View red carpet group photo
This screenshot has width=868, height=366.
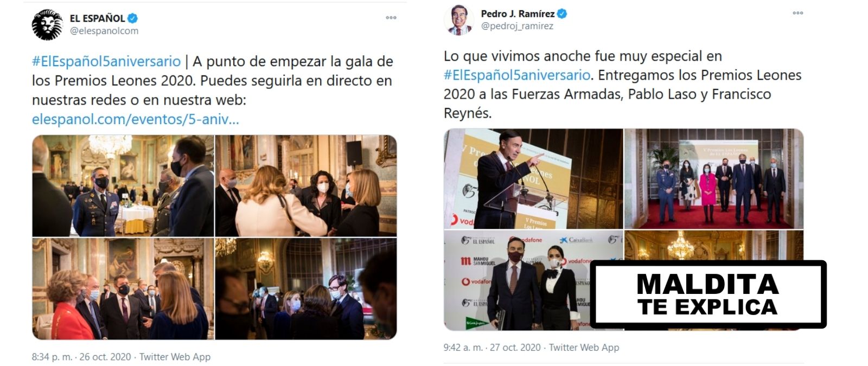coord(714,178)
